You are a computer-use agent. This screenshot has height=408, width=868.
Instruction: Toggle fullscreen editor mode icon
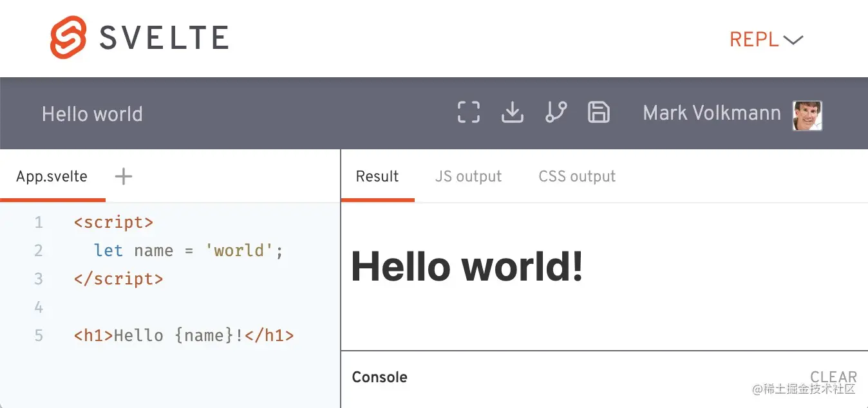coord(469,112)
